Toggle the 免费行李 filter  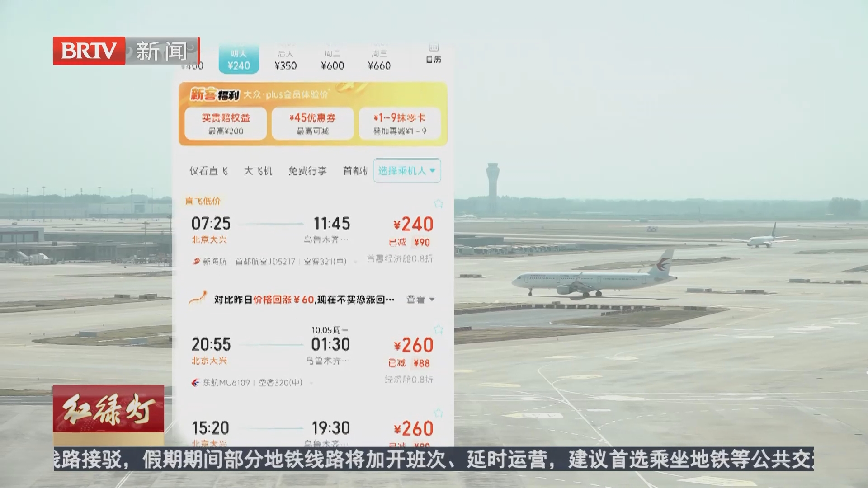[307, 171]
